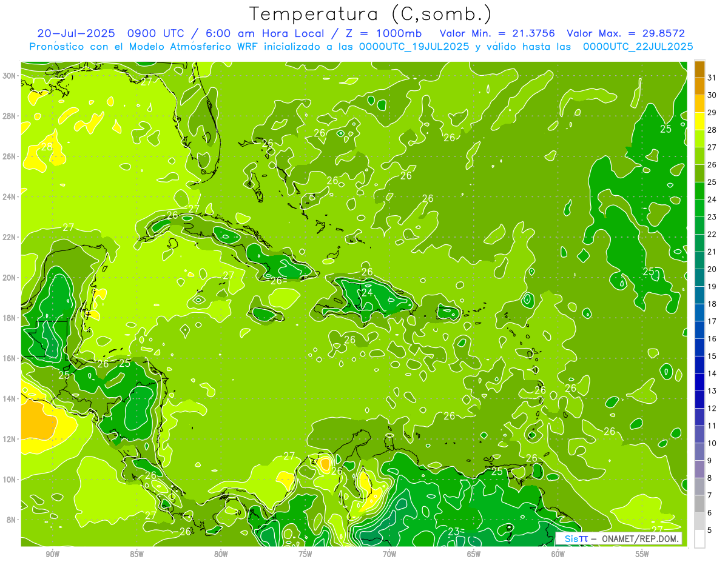Select the legend swatch between 26 and 27
The image size is (728, 562).
coord(699,156)
